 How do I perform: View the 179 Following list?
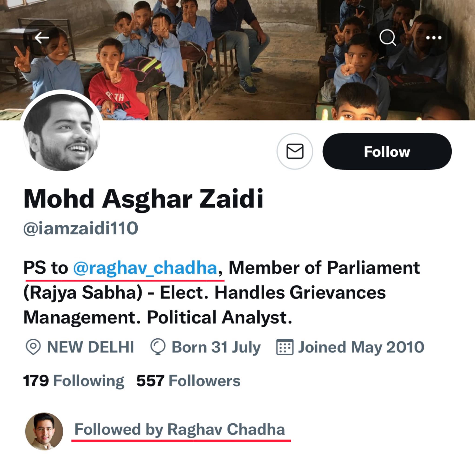coord(73,381)
